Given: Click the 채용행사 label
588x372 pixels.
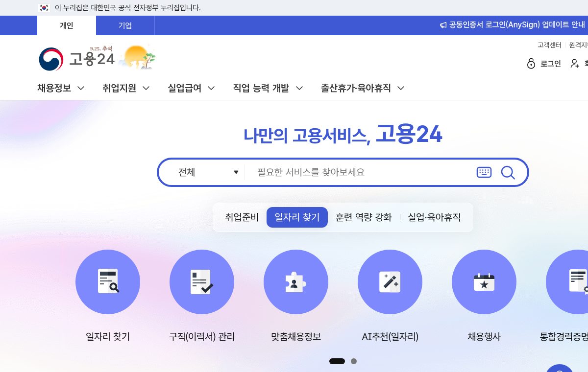Looking at the screenshot, I should pos(484,337).
